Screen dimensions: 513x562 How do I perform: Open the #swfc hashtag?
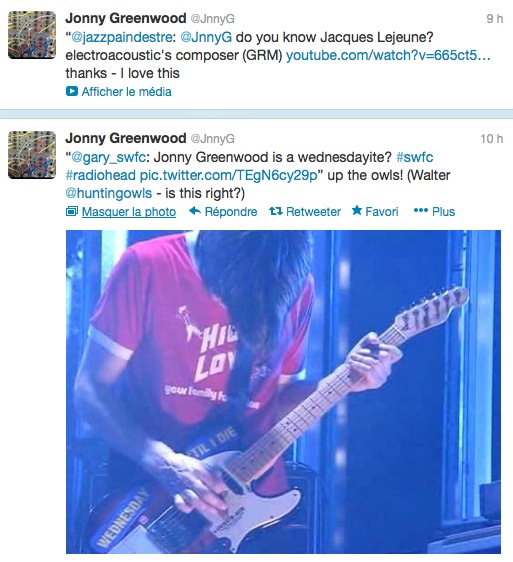coord(414,157)
